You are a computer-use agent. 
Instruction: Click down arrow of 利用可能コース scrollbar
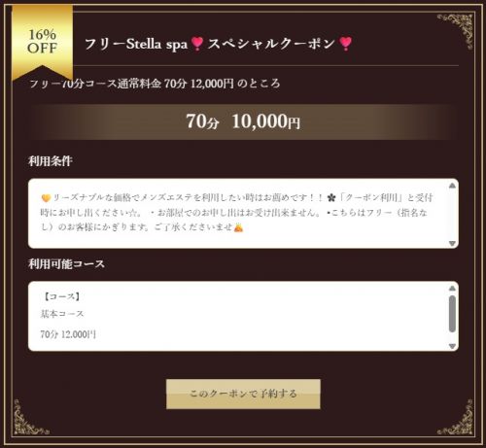tap(452, 346)
